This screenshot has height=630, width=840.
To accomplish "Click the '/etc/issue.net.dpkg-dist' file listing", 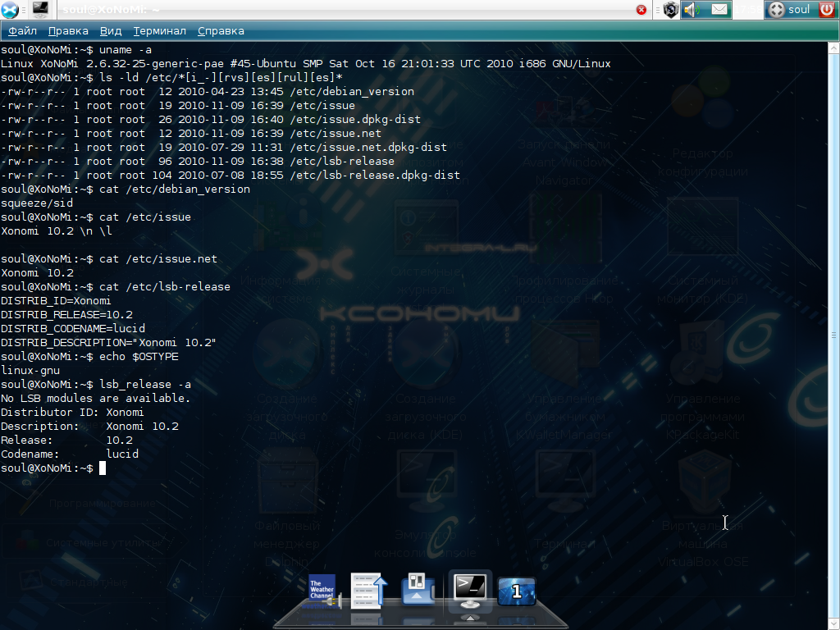I will coord(368,148).
